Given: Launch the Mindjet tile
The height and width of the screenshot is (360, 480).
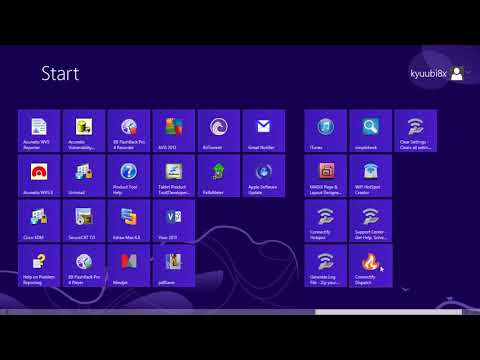Looking at the screenshot, I should coord(129,266).
